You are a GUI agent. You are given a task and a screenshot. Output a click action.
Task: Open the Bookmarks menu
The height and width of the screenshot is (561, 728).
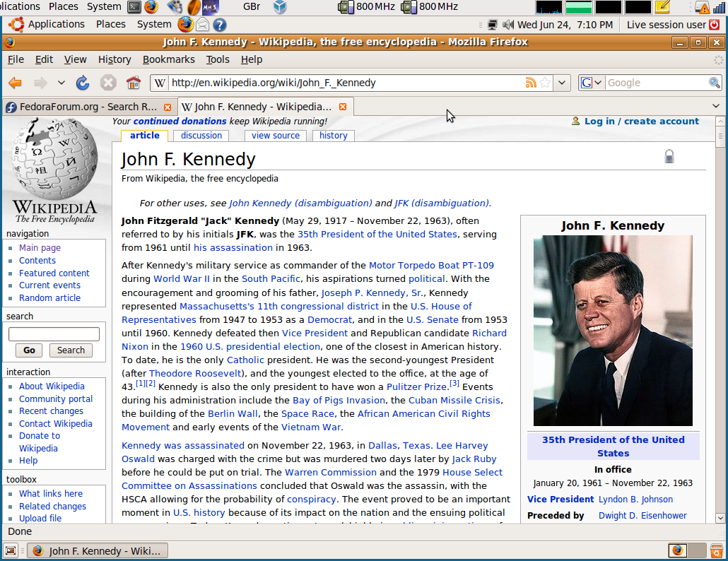[x=168, y=59]
